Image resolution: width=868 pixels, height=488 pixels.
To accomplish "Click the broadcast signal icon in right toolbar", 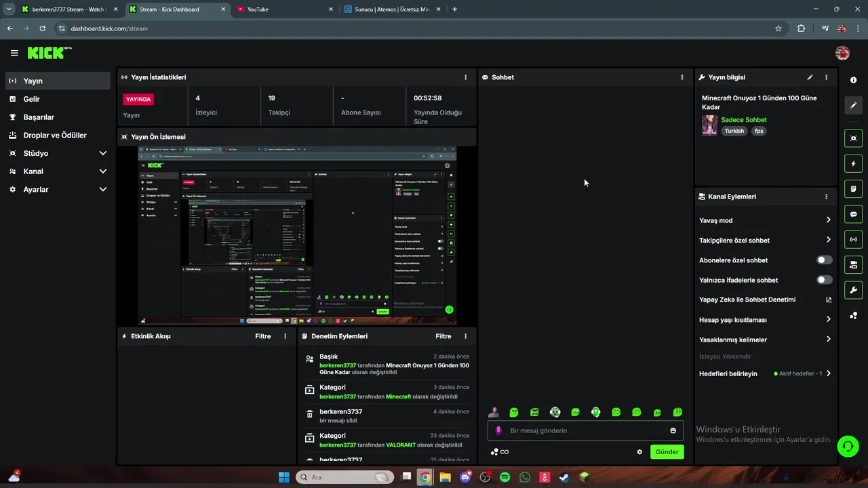I will [x=853, y=239].
